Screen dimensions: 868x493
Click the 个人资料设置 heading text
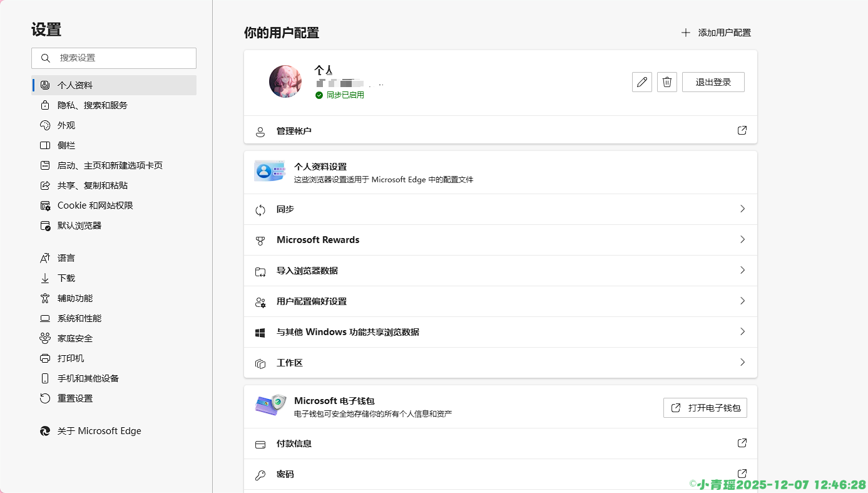point(320,167)
